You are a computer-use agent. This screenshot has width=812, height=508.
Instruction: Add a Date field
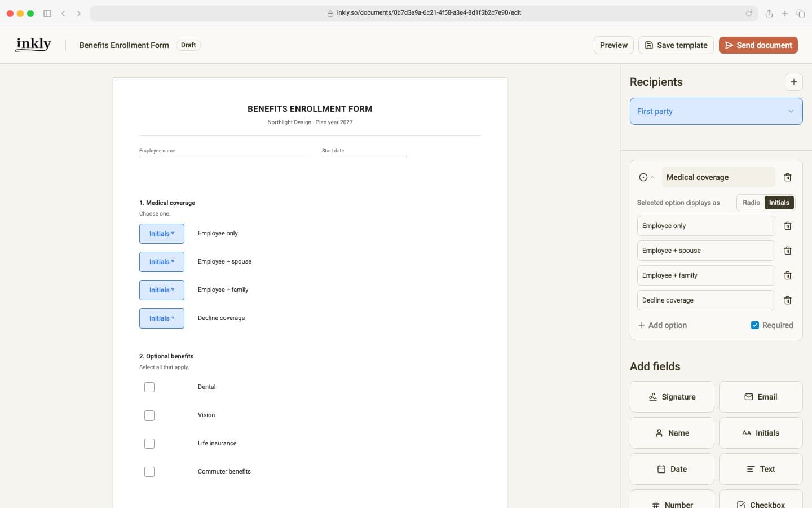click(x=672, y=469)
